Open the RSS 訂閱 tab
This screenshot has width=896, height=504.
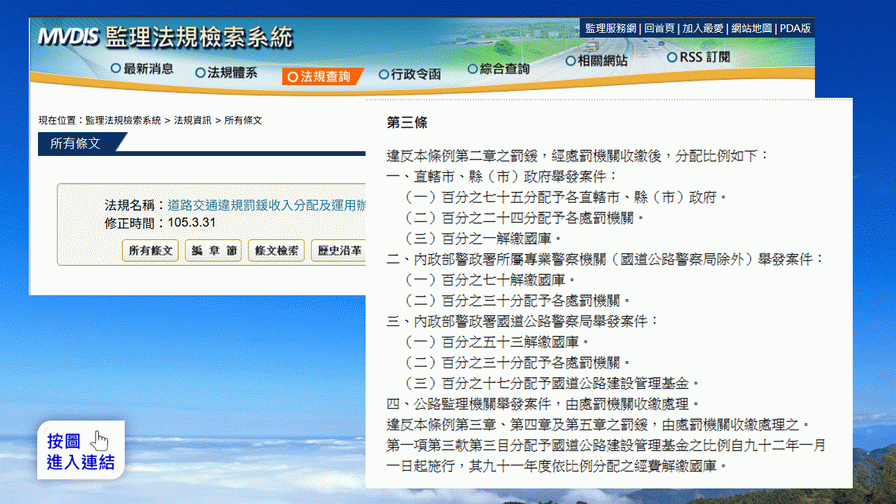coord(704,58)
